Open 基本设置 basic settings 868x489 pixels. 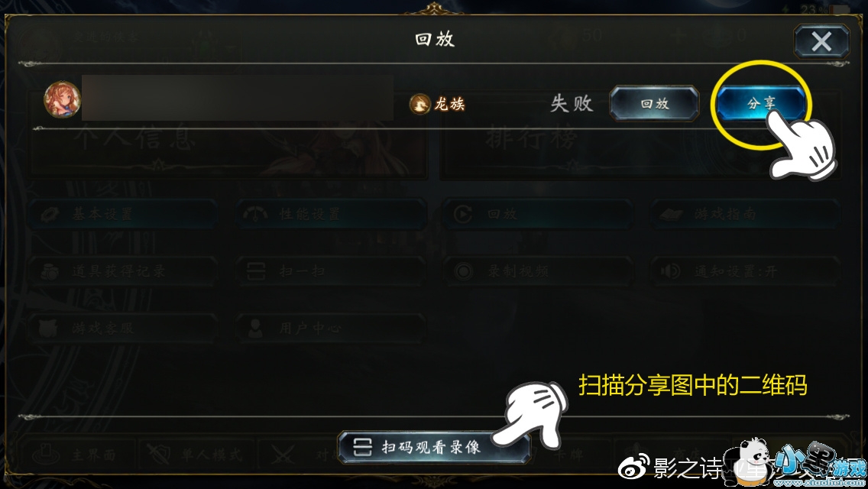click(123, 214)
